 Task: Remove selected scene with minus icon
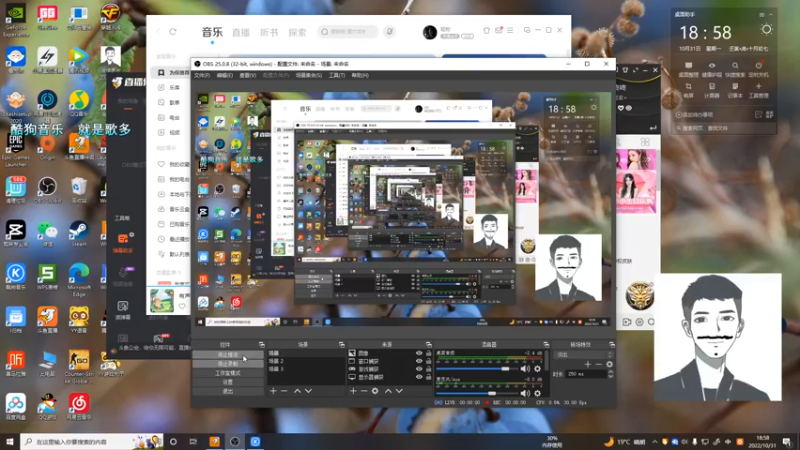[x=284, y=391]
